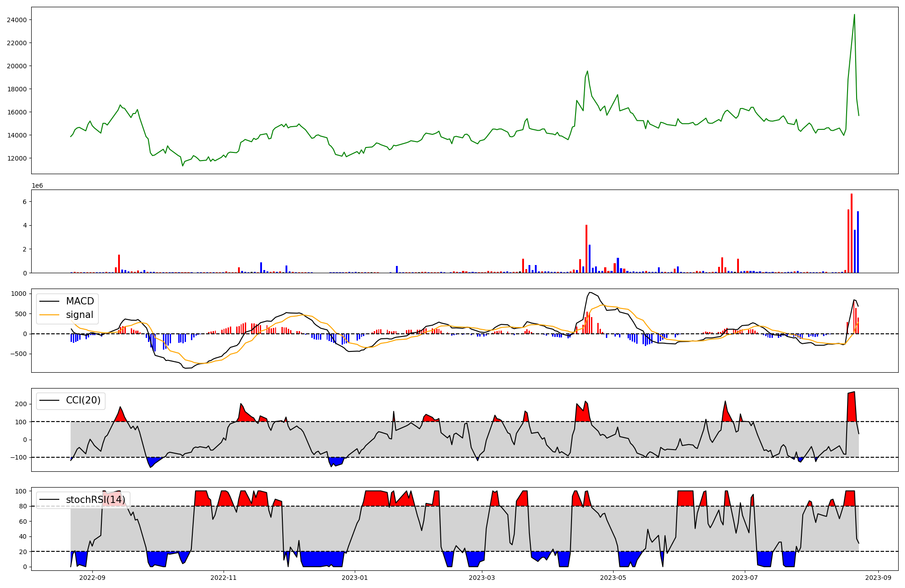
Task: Click the 2023-09 x-axis date label
Action: 878,578
